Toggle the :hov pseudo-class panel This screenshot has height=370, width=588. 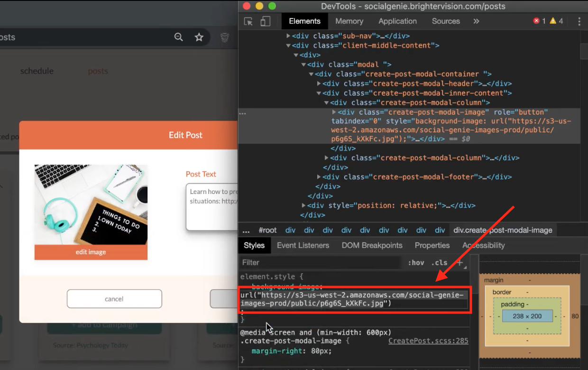click(416, 262)
